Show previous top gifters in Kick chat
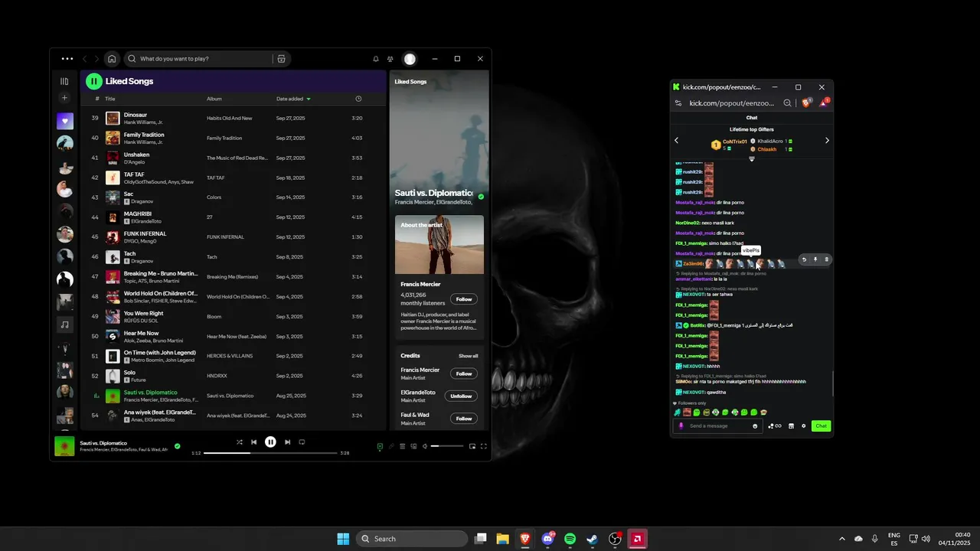This screenshot has height=551, width=980. pos(676,140)
